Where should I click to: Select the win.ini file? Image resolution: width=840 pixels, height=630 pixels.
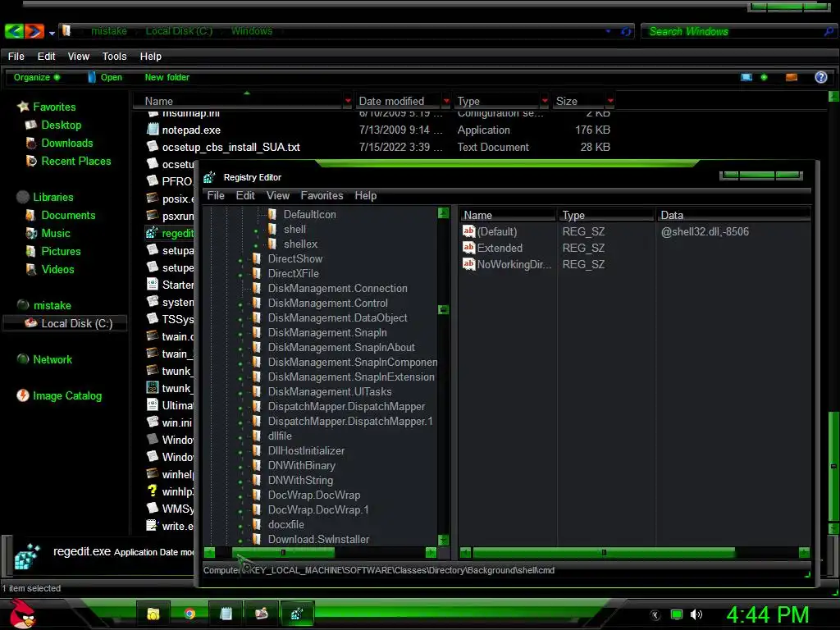point(177,422)
